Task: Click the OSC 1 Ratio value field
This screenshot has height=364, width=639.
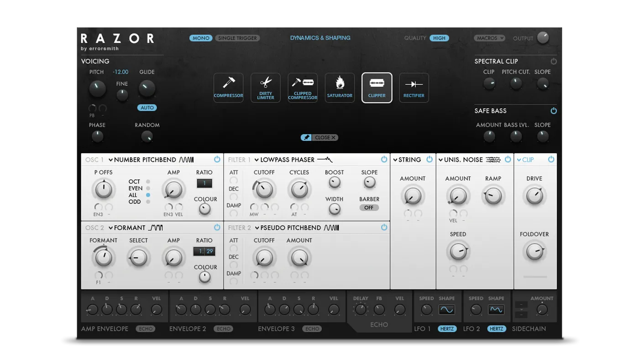Action: click(204, 183)
